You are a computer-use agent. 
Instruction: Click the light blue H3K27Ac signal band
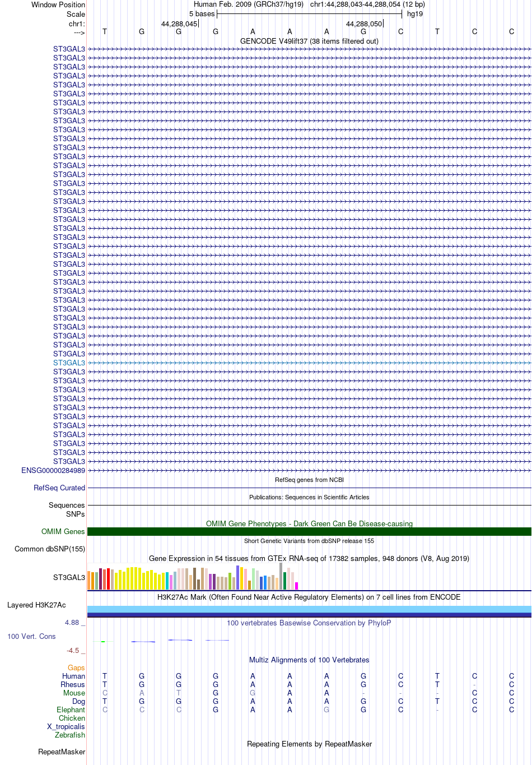click(309, 609)
